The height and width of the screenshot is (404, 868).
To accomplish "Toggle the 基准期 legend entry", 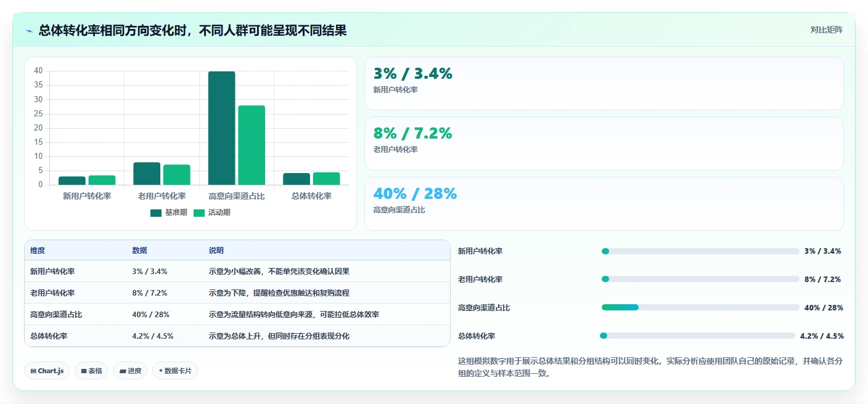I will [169, 212].
